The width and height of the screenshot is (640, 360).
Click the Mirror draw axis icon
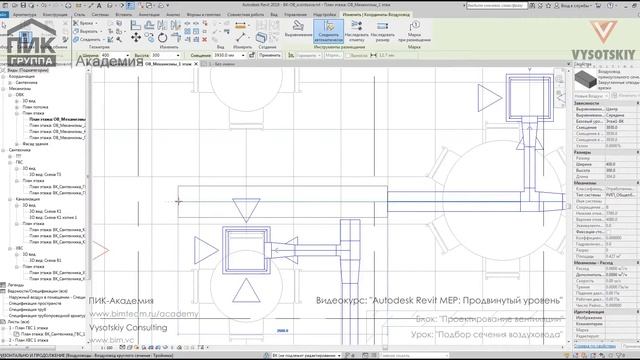point(176,25)
